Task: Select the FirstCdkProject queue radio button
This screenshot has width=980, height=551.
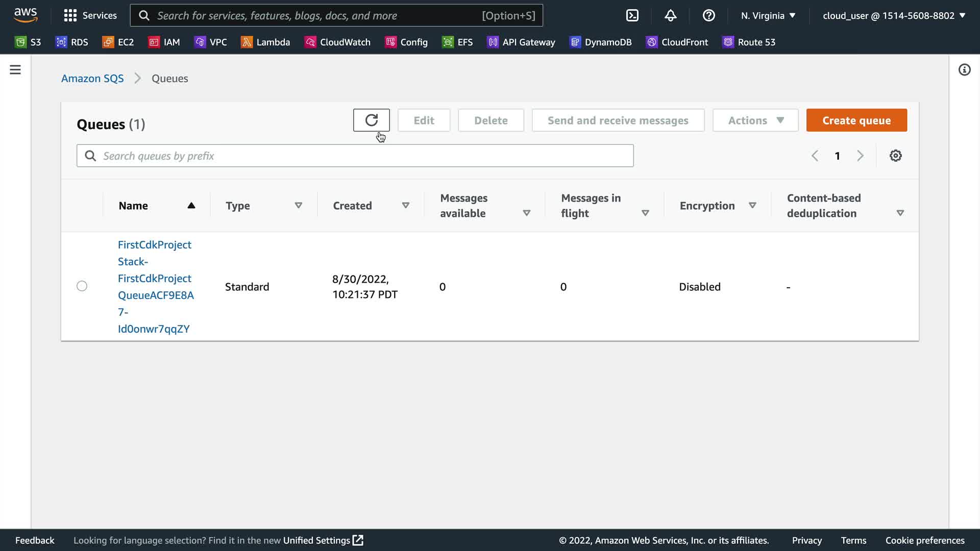Action: (x=82, y=286)
